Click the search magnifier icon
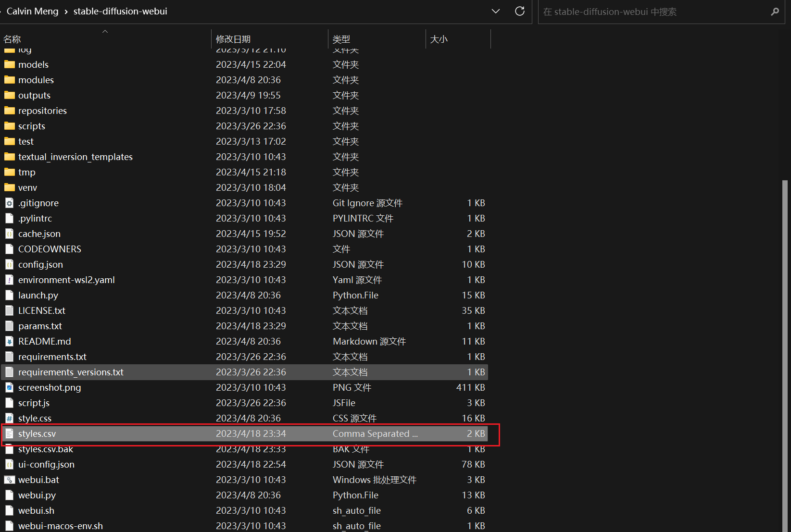791x532 pixels. point(775,12)
